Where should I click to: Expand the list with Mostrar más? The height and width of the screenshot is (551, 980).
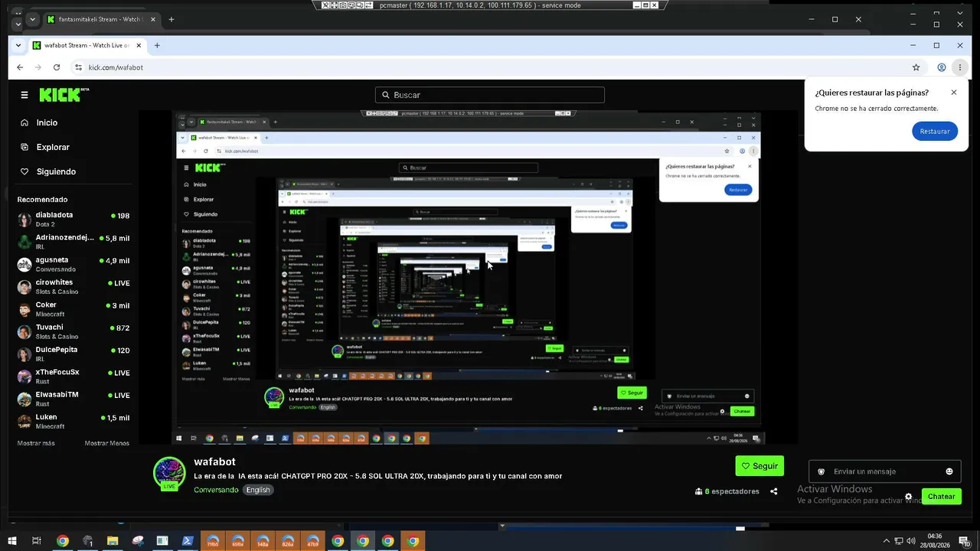pyautogui.click(x=36, y=443)
